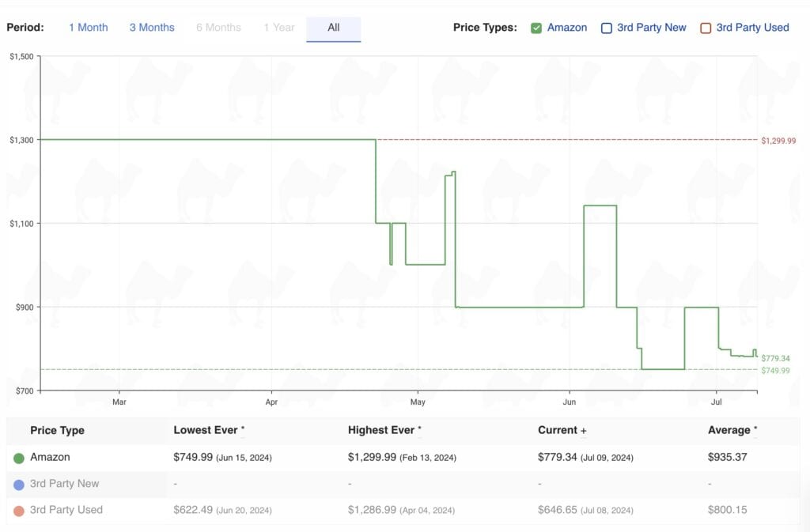Select the 1 Month period tab
The height and width of the screenshot is (532, 810).
click(88, 28)
